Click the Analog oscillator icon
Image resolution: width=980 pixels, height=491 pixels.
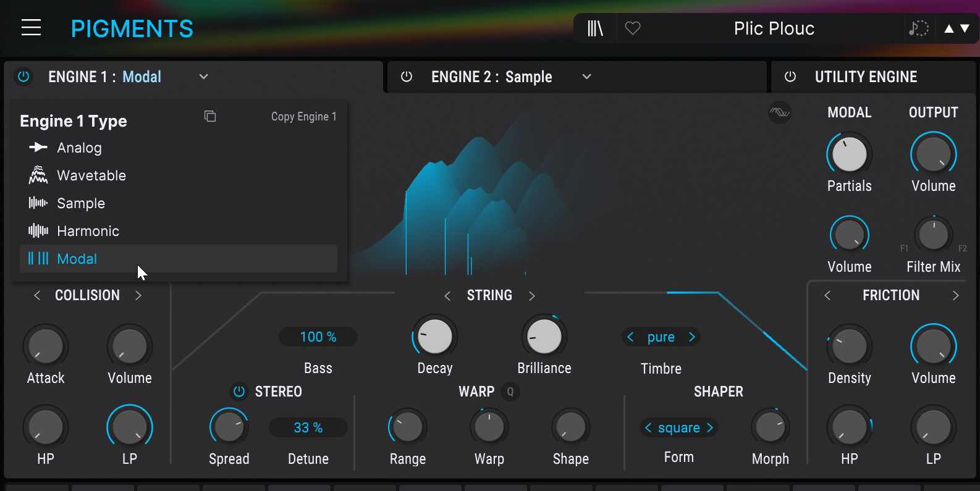point(38,147)
